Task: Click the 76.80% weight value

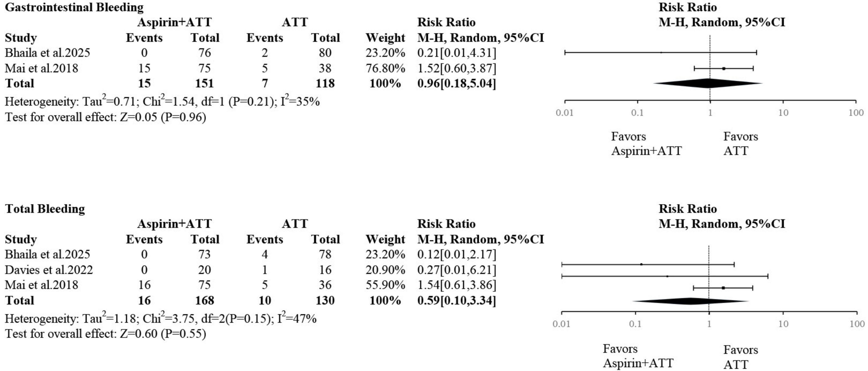Action: tap(385, 68)
